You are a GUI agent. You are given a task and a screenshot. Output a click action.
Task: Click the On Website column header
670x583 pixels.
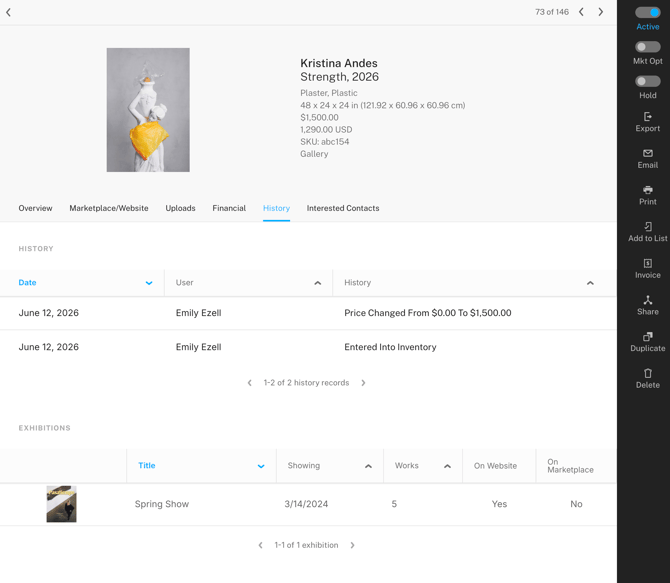pyautogui.click(x=495, y=466)
